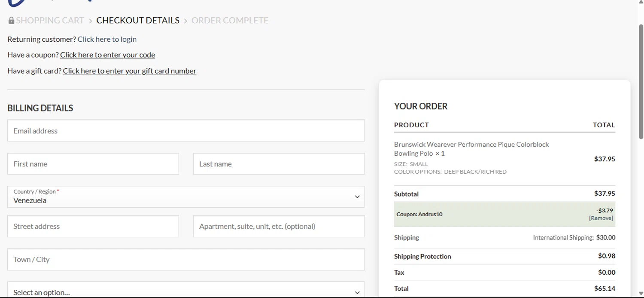Image resolution: width=644 pixels, height=298 pixels.
Task: Click here to enter your gift card number
Action: point(130,71)
